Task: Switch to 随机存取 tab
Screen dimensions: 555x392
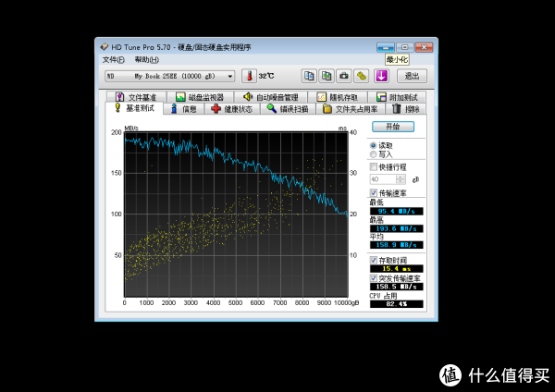Action: [x=338, y=97]
